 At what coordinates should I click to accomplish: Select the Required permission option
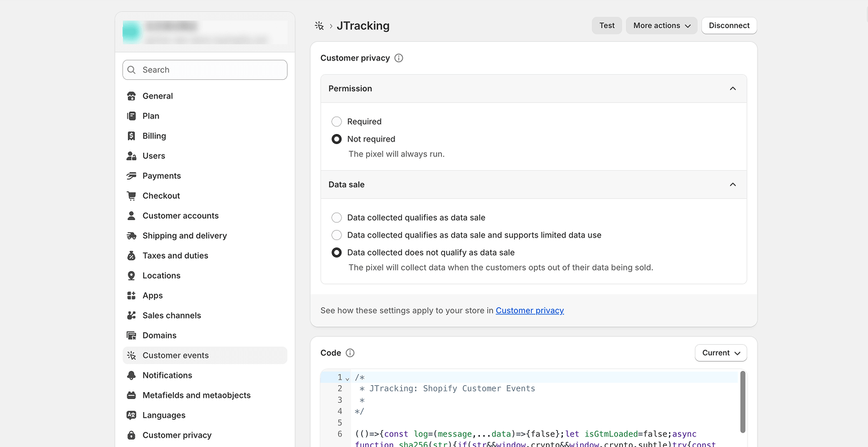point(337,122)
